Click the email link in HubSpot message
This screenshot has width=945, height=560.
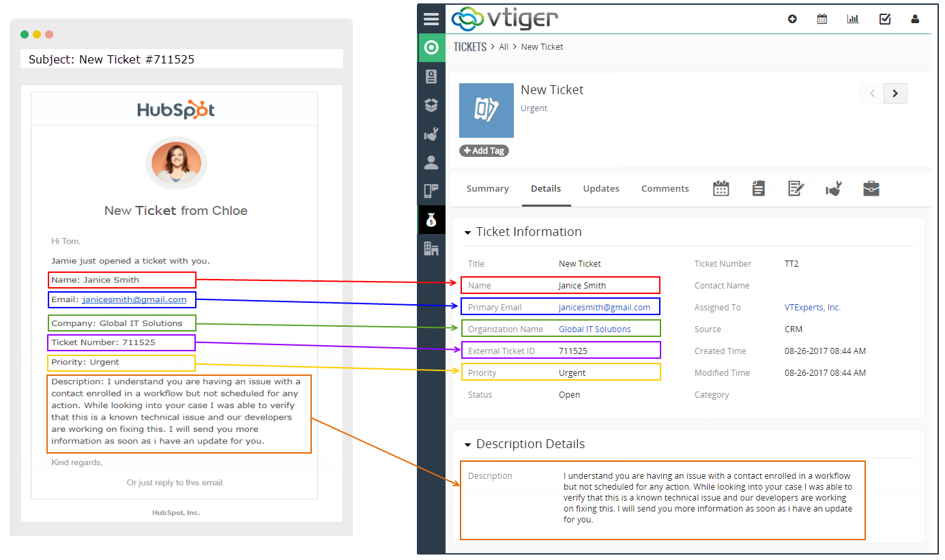(x=134, y=299)
